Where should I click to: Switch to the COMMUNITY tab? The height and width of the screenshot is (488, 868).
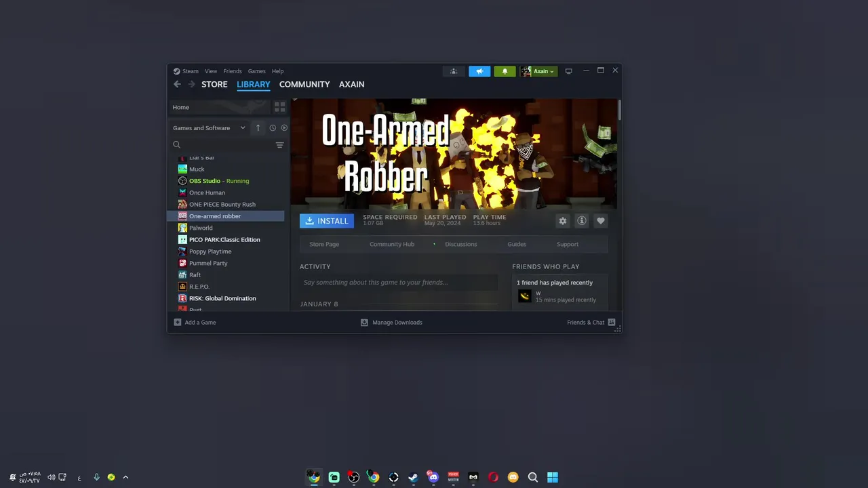tap(304, 84)
